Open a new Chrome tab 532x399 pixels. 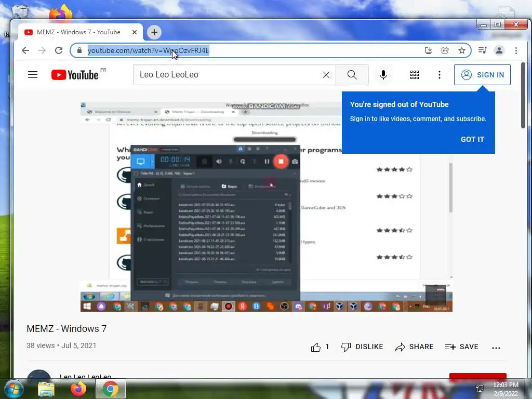[154, 32]
